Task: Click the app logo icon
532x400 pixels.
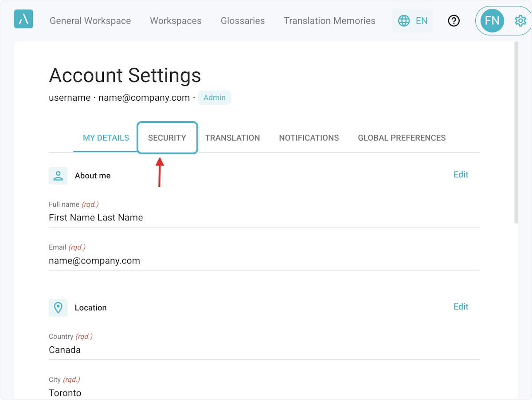Action: pyautogui.click(x=23, y=20)
